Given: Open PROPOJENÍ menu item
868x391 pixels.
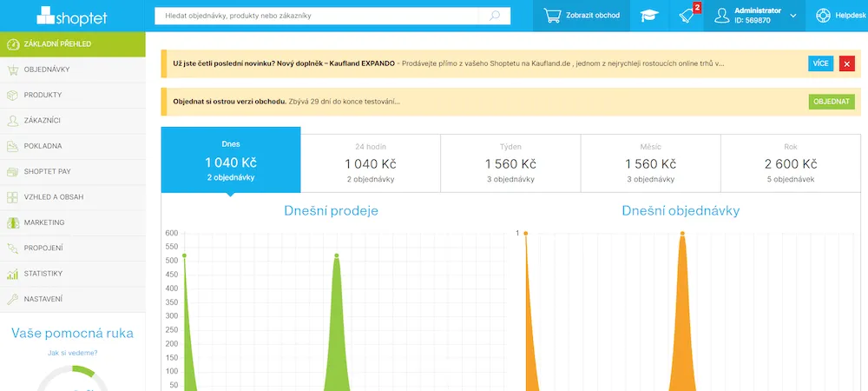Looking at the screenshot, I should point(73,249).
